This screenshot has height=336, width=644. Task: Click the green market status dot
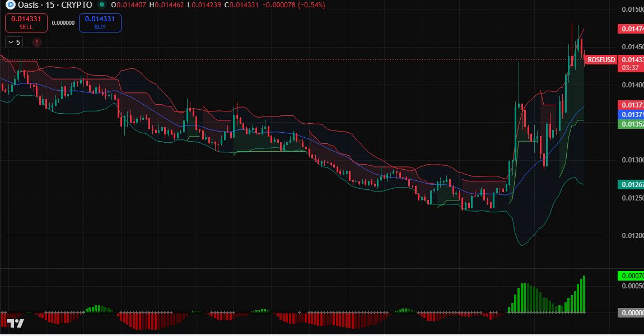[x=101, y=6]
